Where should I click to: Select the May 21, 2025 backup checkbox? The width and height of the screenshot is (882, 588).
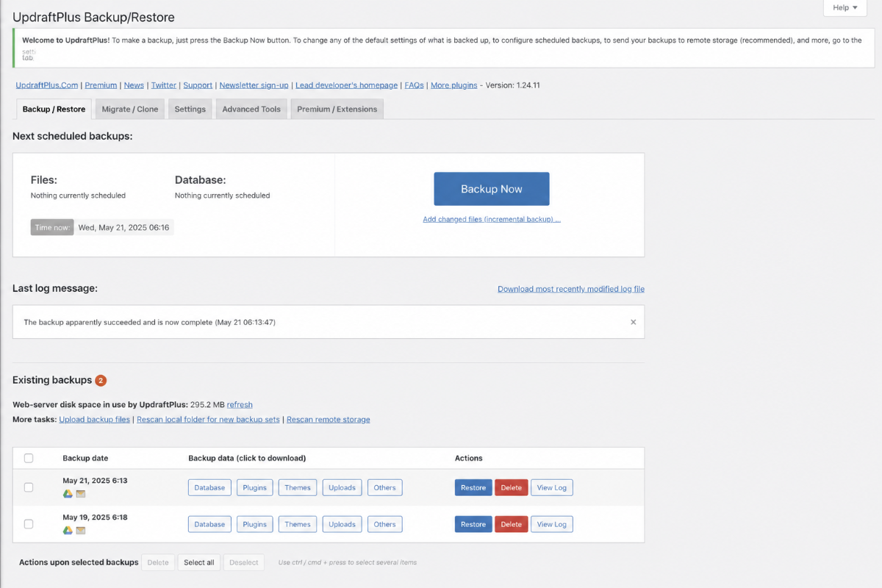point(29,487)
